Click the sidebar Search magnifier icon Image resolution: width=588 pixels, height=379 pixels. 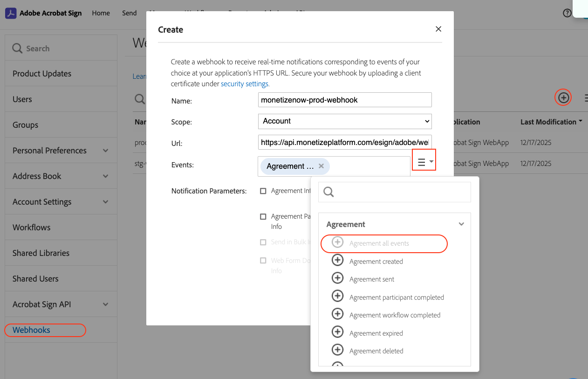17,48
